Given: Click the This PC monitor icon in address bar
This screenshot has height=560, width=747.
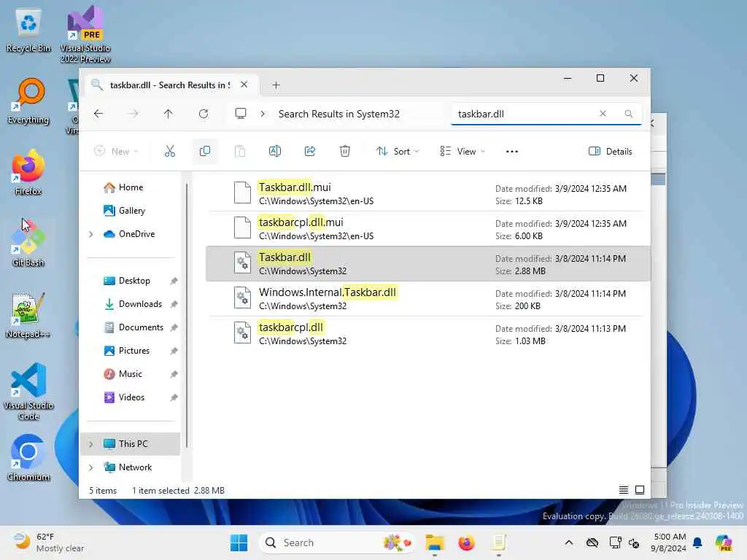Looking at the screenshot, I should click(x=241, y=114).
